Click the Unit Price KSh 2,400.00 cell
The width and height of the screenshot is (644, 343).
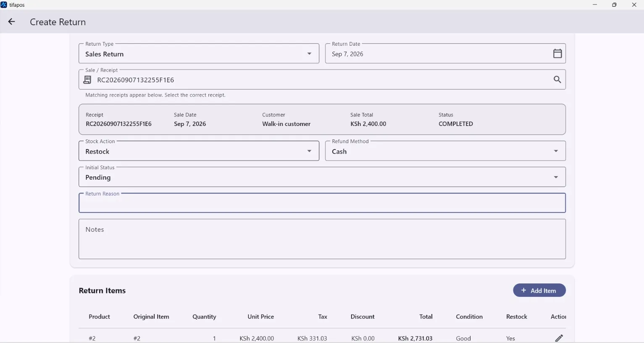coord(257,338)
